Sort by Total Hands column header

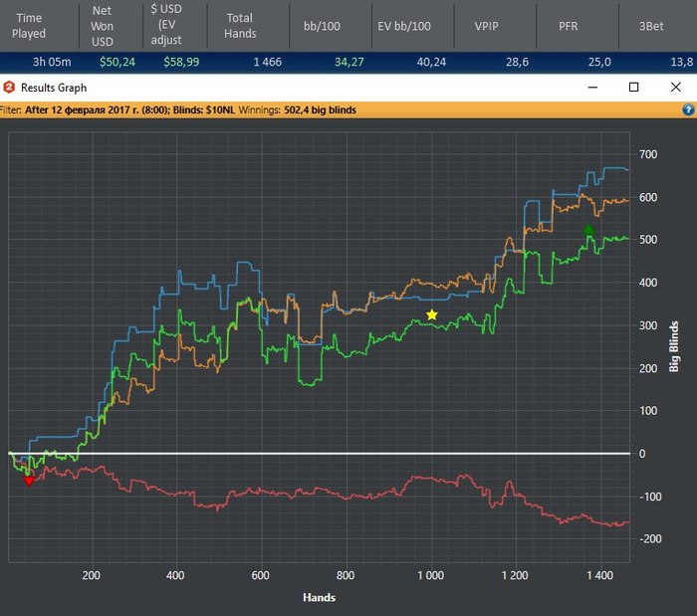[240, 25]
